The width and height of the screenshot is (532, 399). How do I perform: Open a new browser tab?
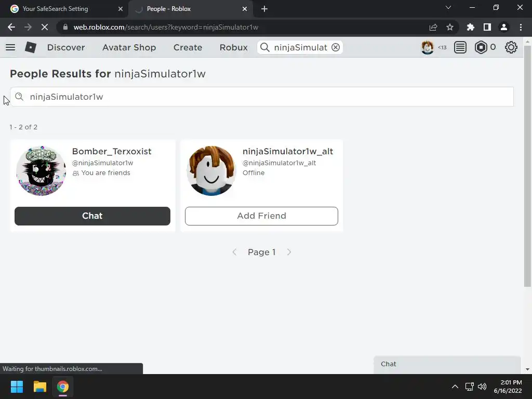(264, 9)
